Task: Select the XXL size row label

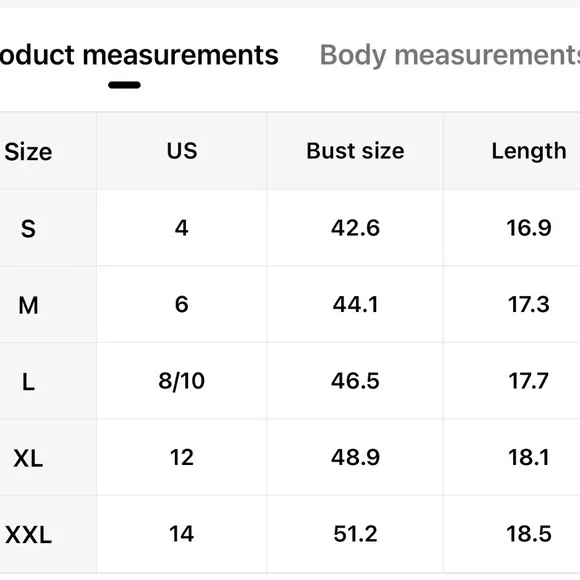Action: [x=28, y=535]
